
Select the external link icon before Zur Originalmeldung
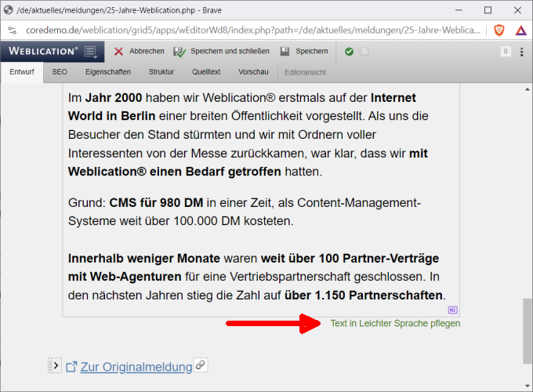(x=71, y=367)
